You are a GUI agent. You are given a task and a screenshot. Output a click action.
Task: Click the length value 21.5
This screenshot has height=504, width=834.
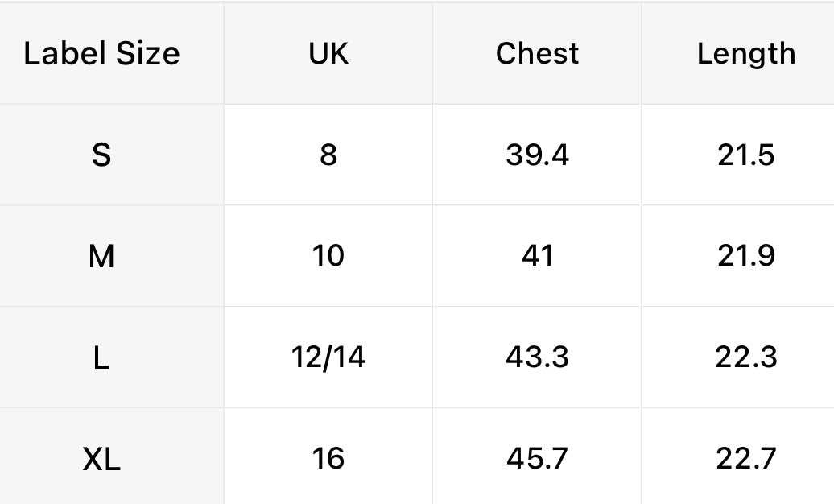tap(746, 155)
